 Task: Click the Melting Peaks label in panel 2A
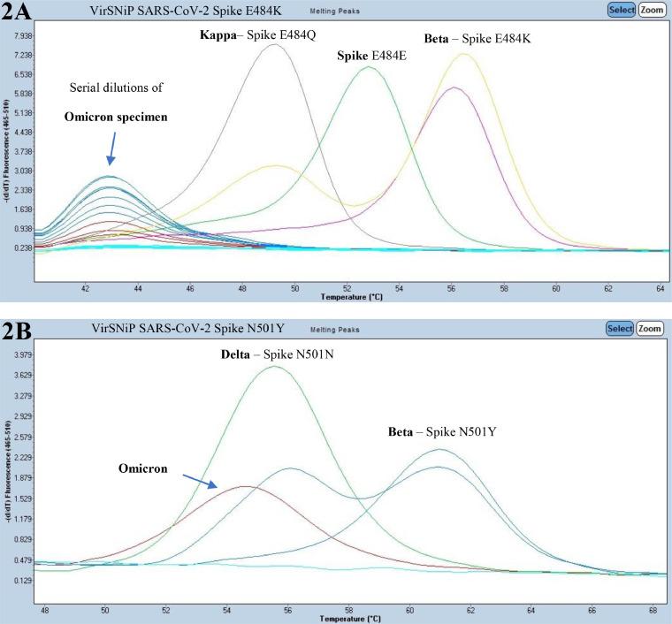(332, 11)
